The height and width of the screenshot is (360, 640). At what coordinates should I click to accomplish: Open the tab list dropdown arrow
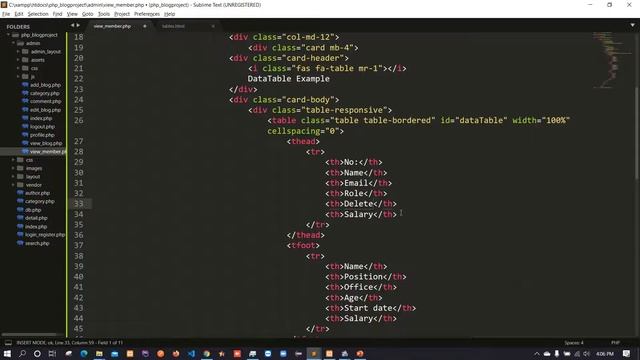point(632,25)
